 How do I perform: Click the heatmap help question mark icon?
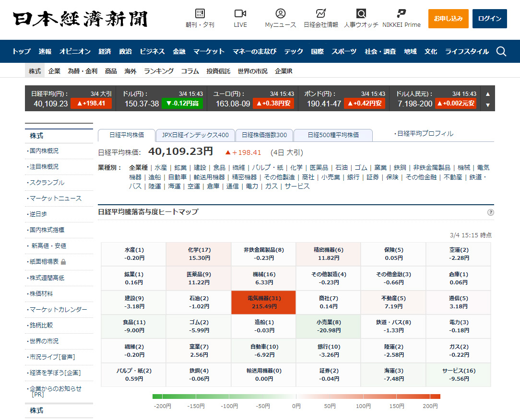490,212
